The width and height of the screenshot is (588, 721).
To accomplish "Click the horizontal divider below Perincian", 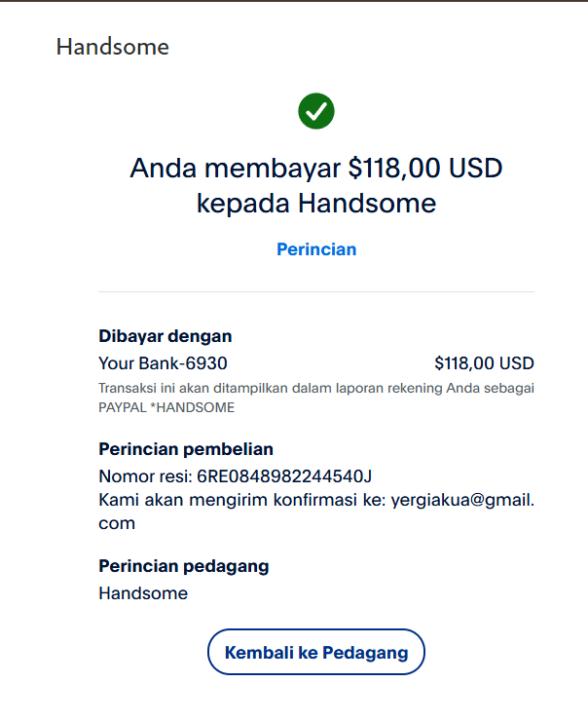I will pyautogui.click(x=316, y=291).
